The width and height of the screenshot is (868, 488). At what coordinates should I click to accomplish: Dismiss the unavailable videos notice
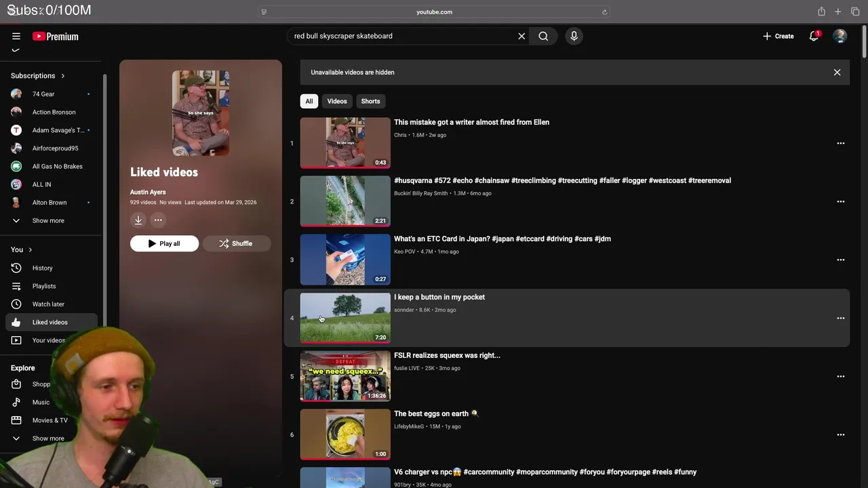[x=837, y=72]
